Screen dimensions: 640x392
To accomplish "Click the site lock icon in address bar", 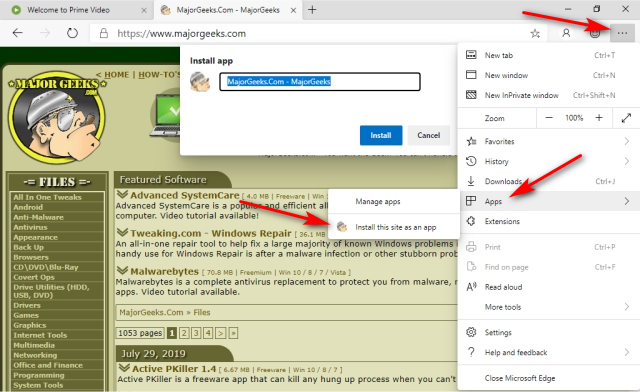I will tap(104, 33).
